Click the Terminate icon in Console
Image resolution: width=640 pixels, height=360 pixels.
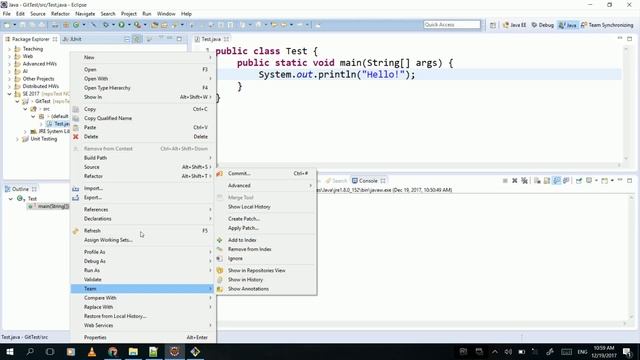(505, 180)
